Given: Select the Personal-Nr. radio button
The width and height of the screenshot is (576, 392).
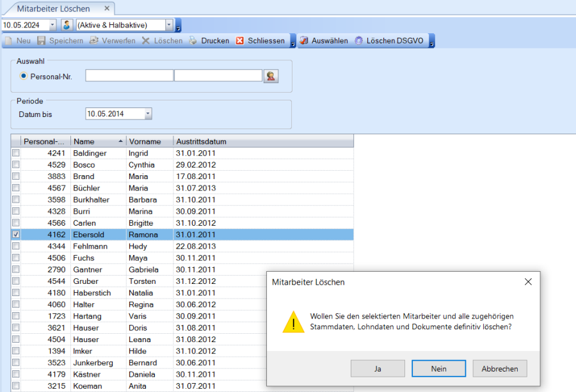Looking at the screenshot, I should pyautogui.click(x=23, y=76).
